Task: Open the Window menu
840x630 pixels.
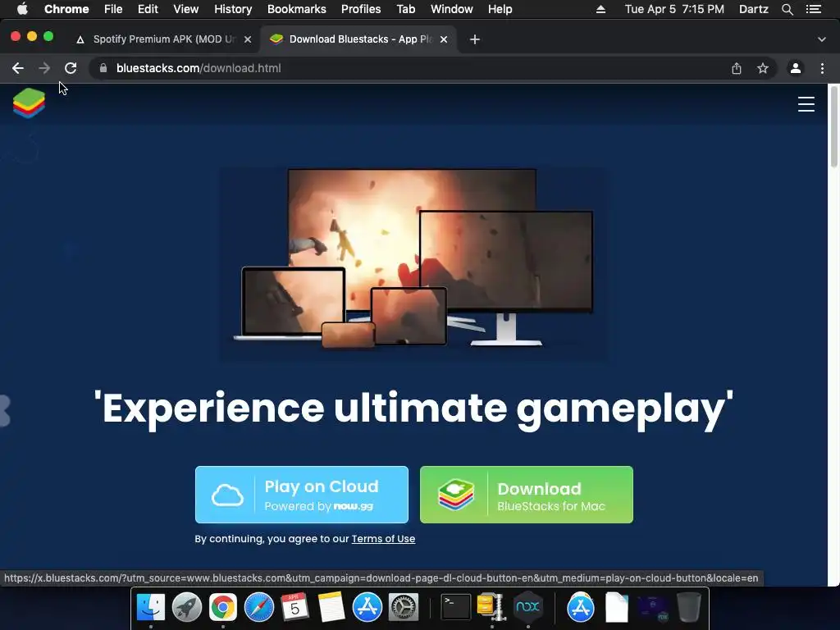Action: click(452, 9)
